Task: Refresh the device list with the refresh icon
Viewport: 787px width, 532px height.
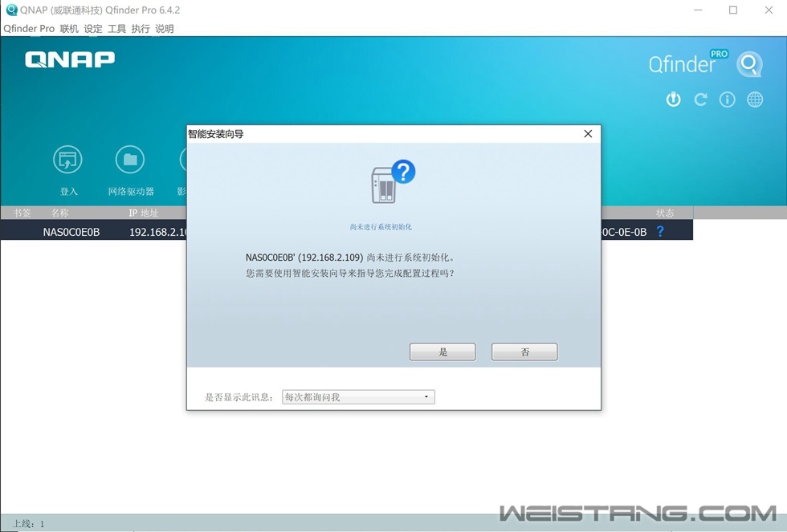Action: point(700,99)
